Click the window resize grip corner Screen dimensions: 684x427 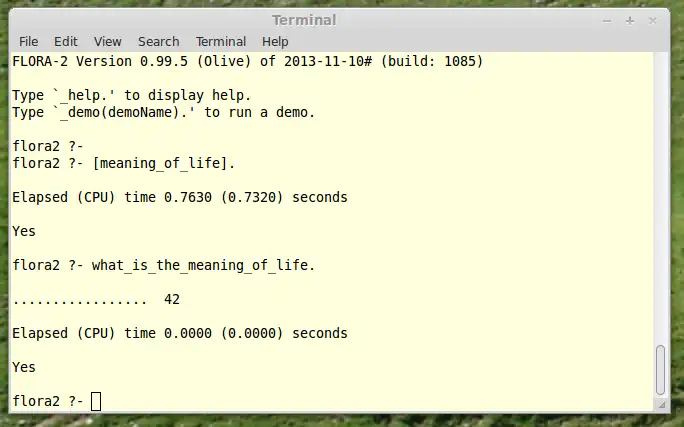(662, 403)
